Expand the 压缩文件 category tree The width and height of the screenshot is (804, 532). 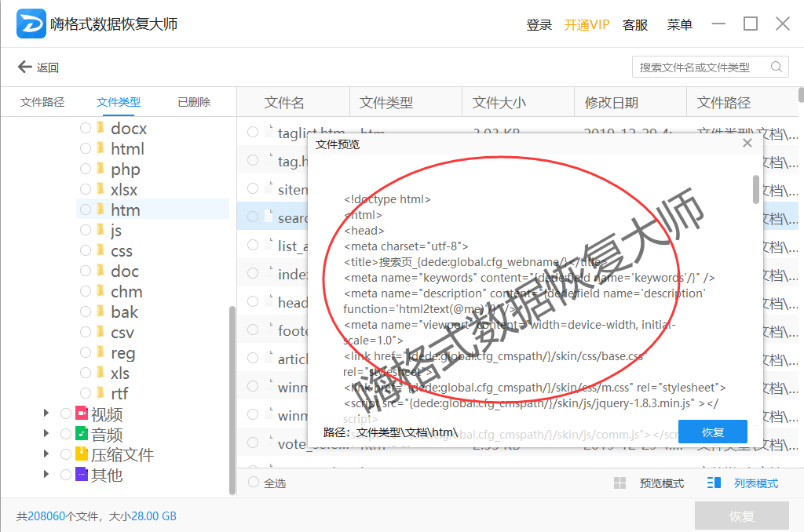tap(46, 454)
